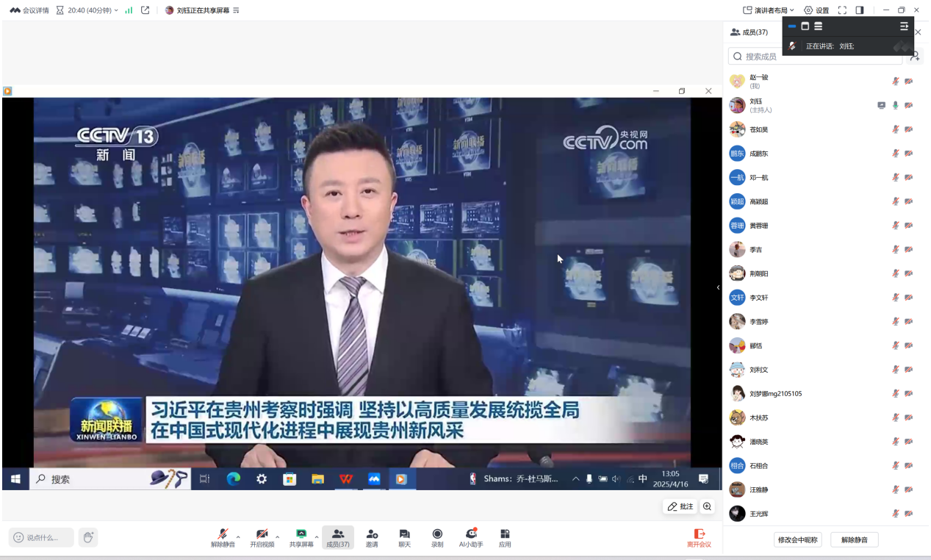931x560 pixels.
Task: Click the 共享屏幕 share screen icon
Action: (x=301, y=534)
